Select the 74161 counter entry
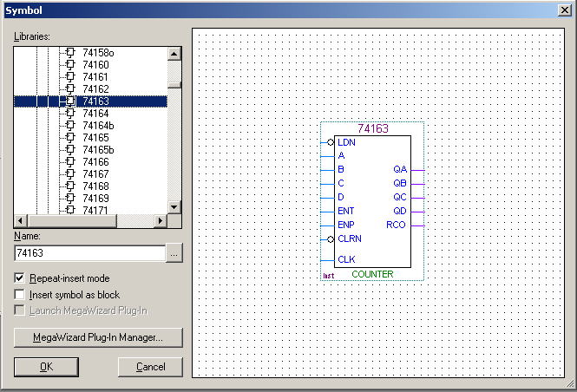This screenshot has width=577, height=392. (x=95, y=77)
